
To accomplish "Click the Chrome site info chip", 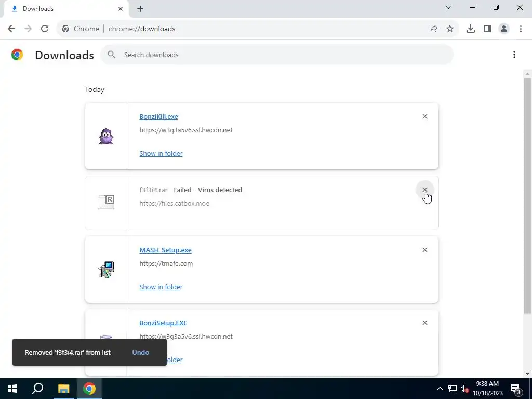I will pyautogui.click(x=81, y=29).
